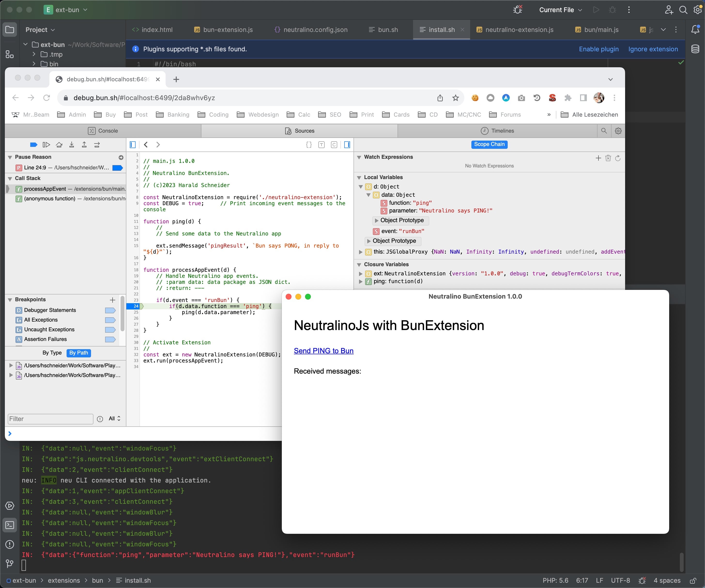Click the Step into download-arrow icon
This screenshot has height=588, width=705.
[71, 145]
